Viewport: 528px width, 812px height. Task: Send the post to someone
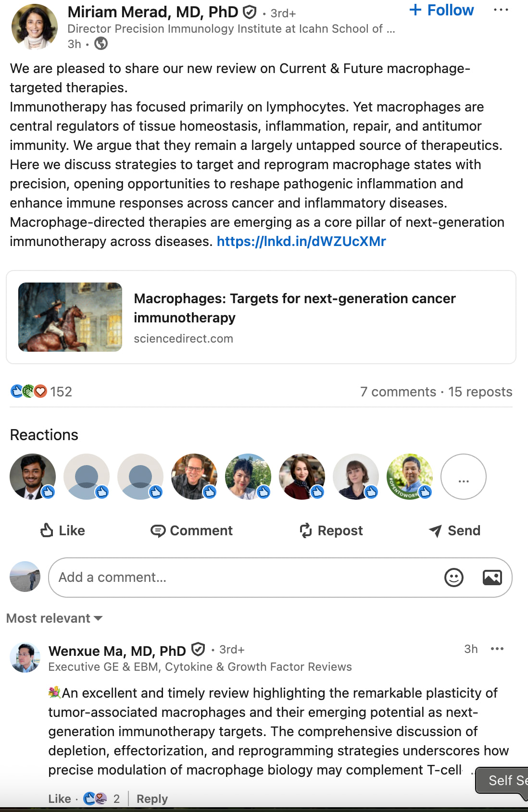[454, 530]
